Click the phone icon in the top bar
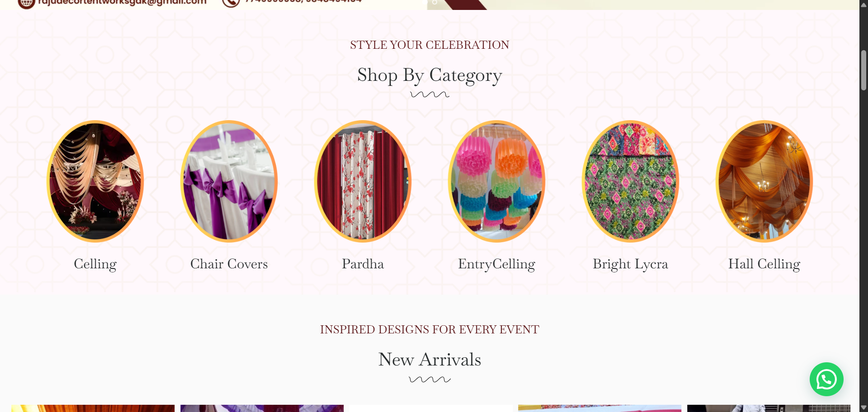Screen dimensions: 868x412 231,3
